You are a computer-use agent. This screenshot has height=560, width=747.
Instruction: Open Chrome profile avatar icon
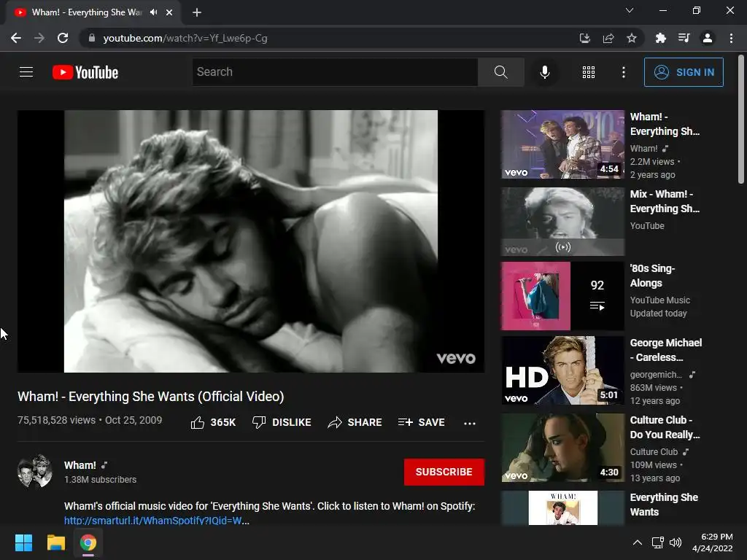click(708, 38)
